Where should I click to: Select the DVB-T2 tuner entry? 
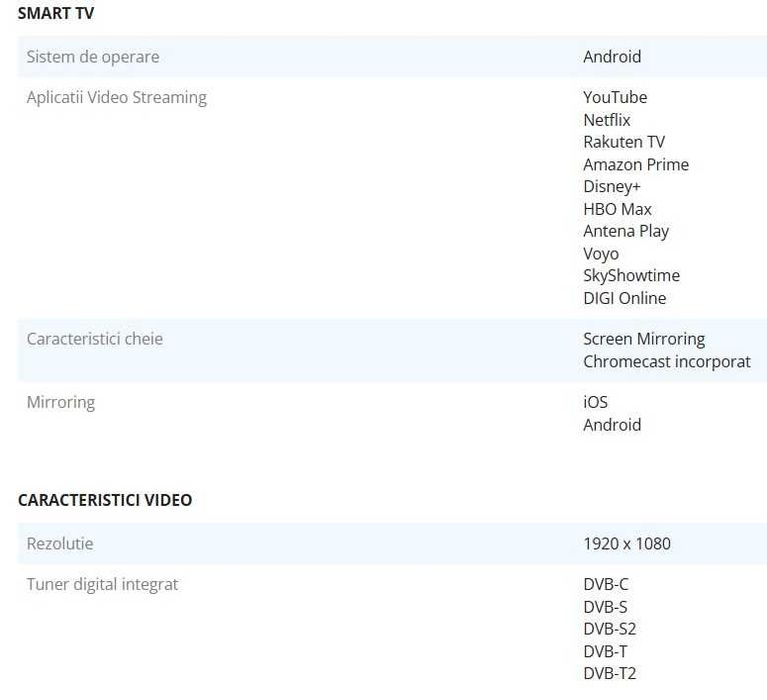click(610, 673)
